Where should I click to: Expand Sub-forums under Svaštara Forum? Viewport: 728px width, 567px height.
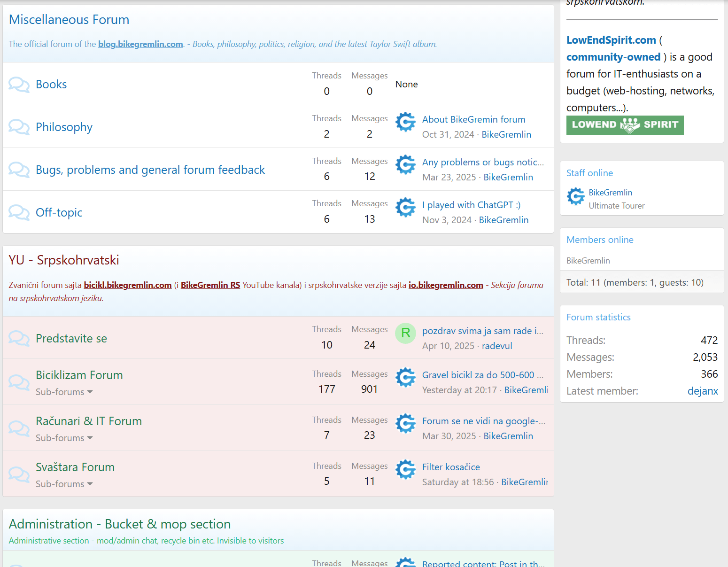pyautogui.click(x=64, y=484)
